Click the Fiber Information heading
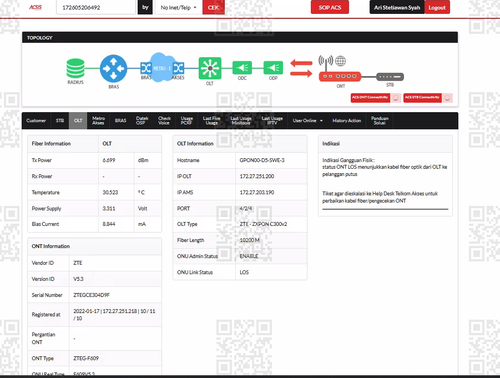 [x=51, y=144]
